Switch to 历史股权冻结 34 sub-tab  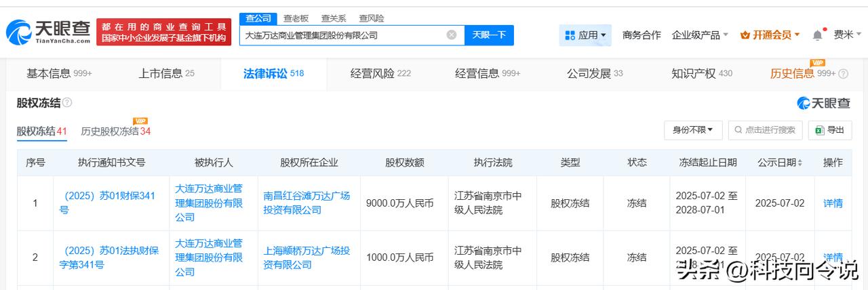click(x=116, y=131)
